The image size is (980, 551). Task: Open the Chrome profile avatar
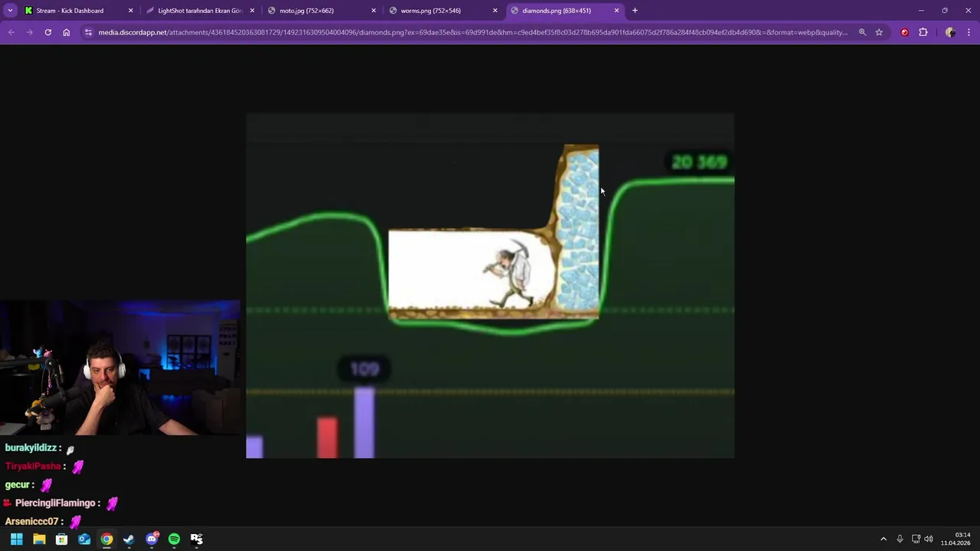coord(950,32)
